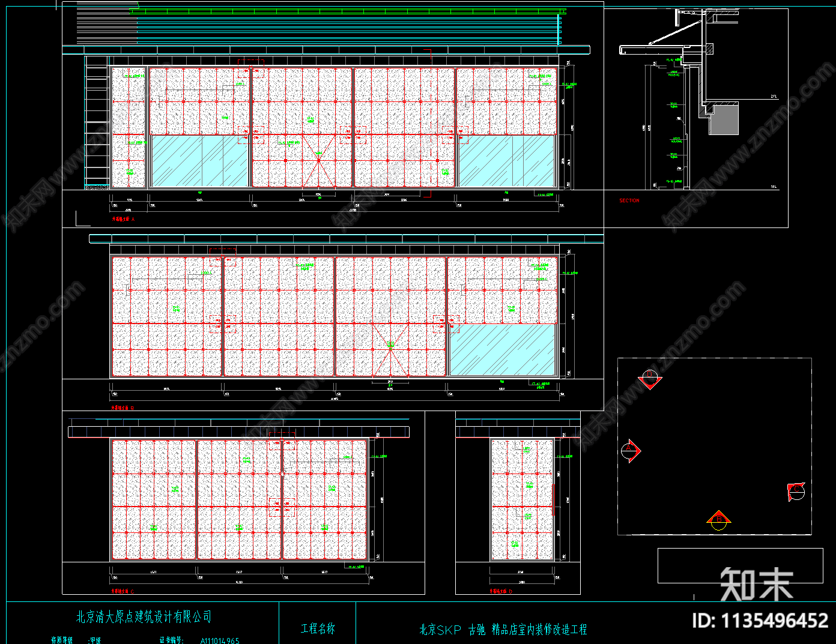Select left cyan glass panel in elevation A
Screen dimensions: 836x644
pos(199,160)
